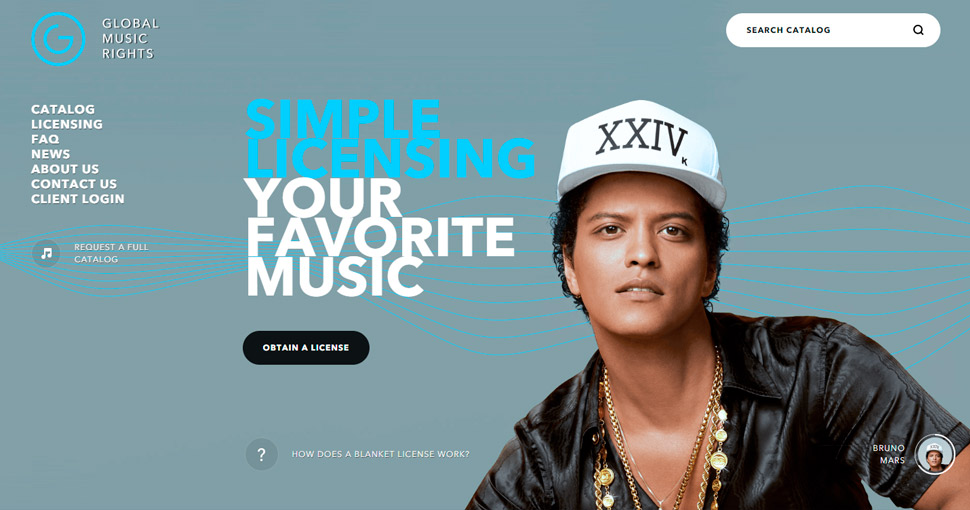Navigate to Contact Us
The width and height of the screenshot is (970, 510).
[x=74, y=183]
